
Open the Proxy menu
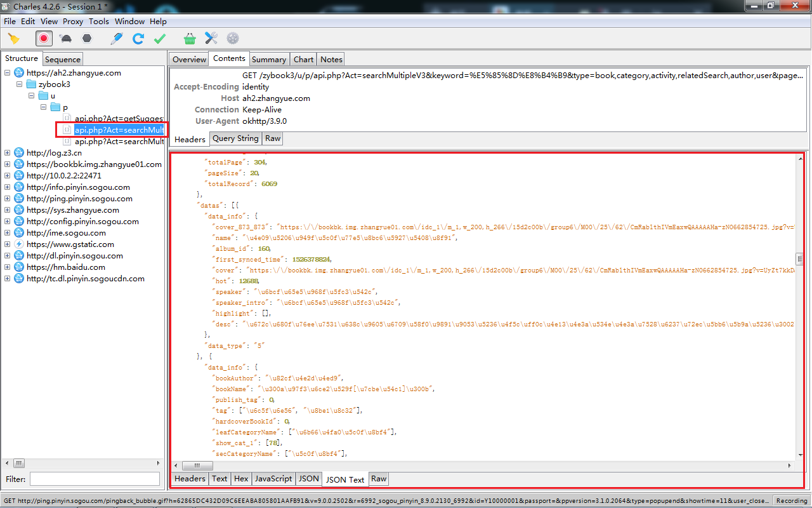tap(73, 21)
